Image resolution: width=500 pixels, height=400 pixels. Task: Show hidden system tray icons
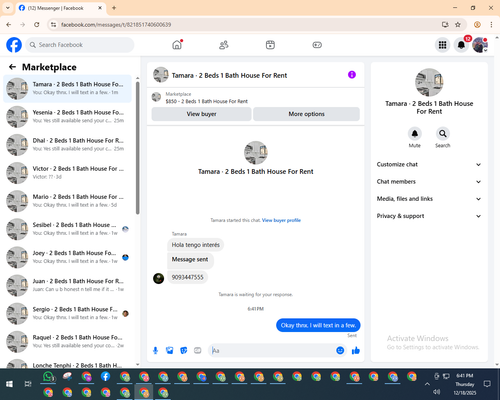coord(427,384)
